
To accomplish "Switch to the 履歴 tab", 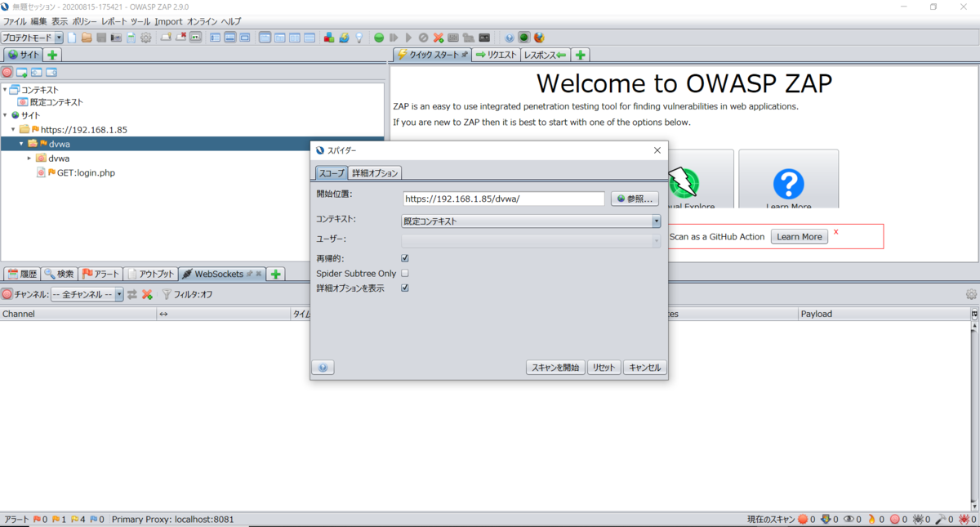I will (22, 274).
